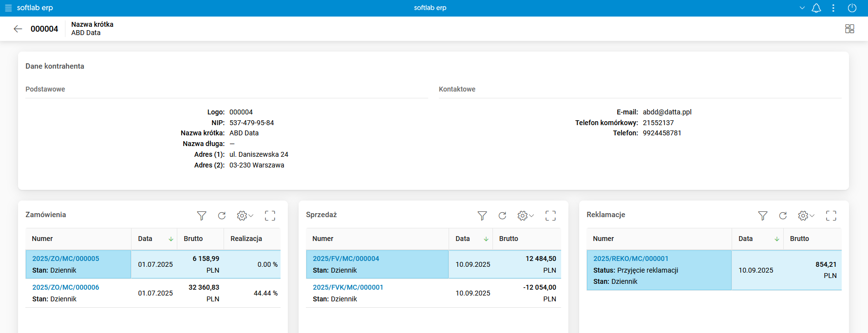Click phone number 9924458781
Image resolution: width=868 pixels, height=333 pixels.
(x=662, y=133)
